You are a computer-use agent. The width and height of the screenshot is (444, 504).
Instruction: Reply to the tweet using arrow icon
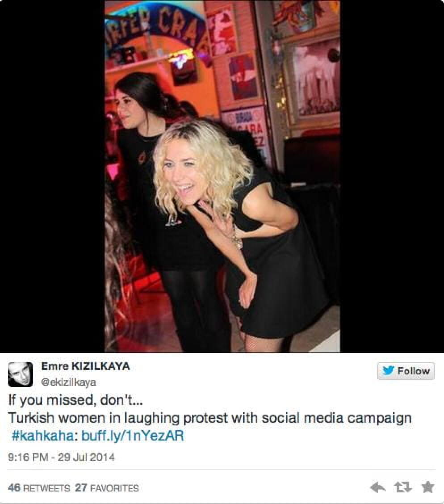[378, 487]
